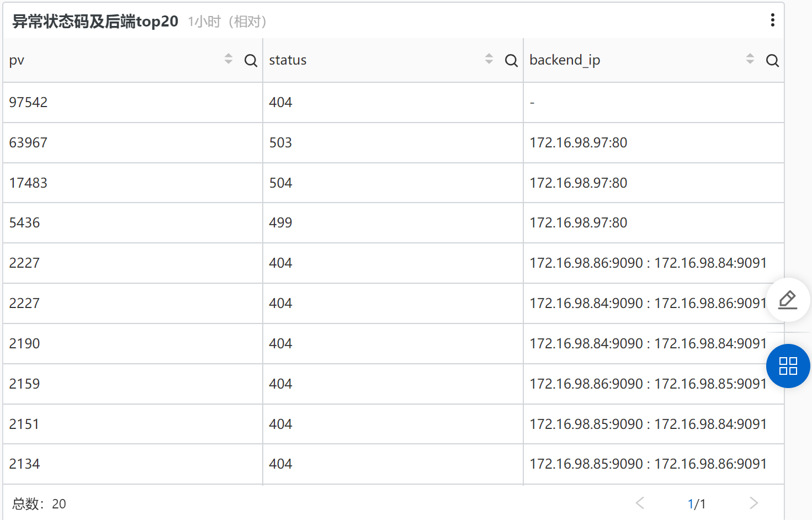Click the pv 5436 cell with status 499
Image resolution: width=812 pixels, height=520 pixels.
[x=25, y=223]
